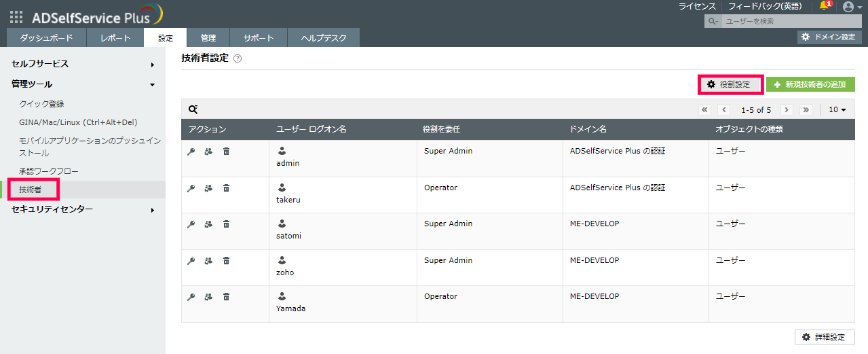Open the notification bell with badge
Image resolution: width=868 pixels, height=354 pixels.
click(825, 6)
